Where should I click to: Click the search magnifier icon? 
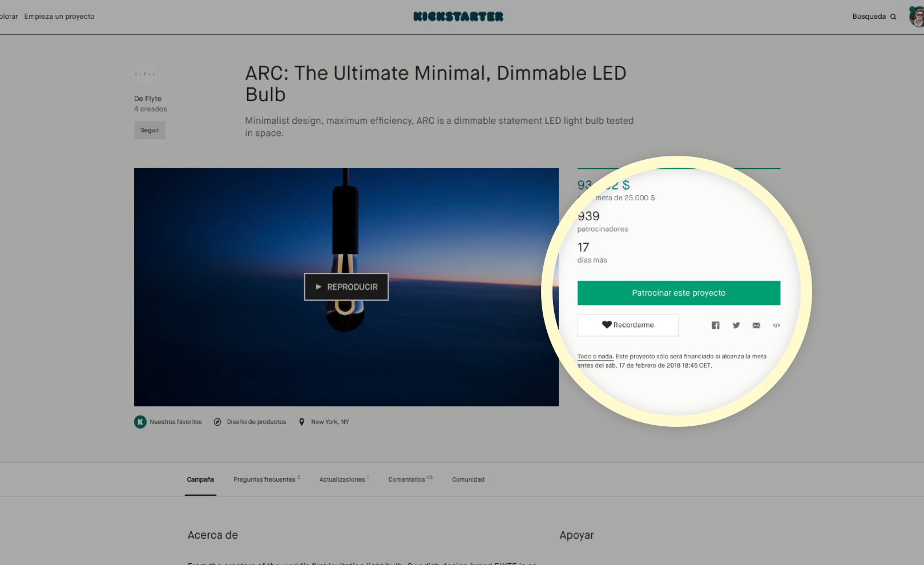click(x=893, y=17)
